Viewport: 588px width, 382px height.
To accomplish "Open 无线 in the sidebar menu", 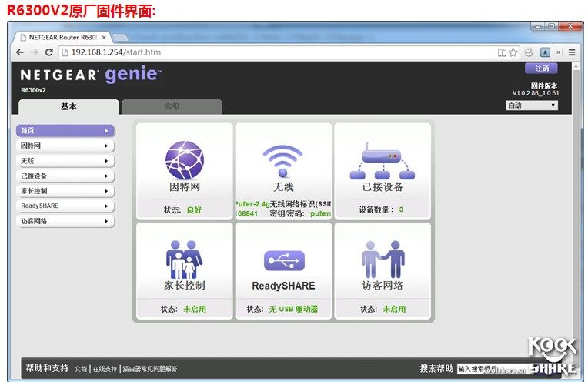I will (65, 161).
